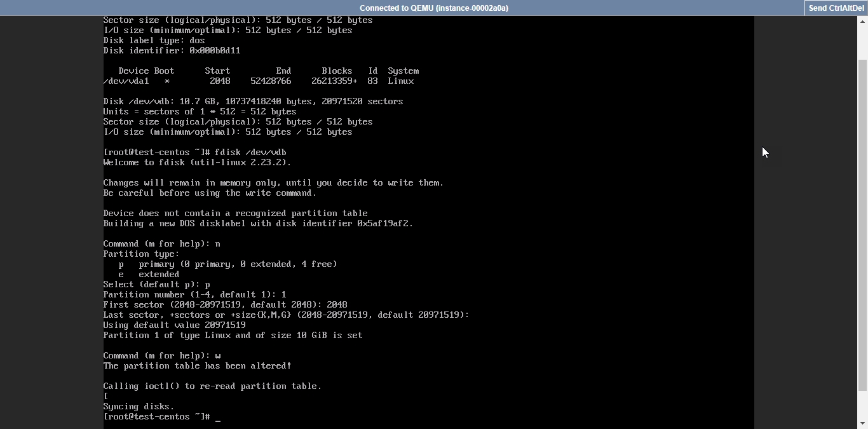Screen dimensions: 868x429
Task: Click the "e extended" option line
Action: [149, 275]
